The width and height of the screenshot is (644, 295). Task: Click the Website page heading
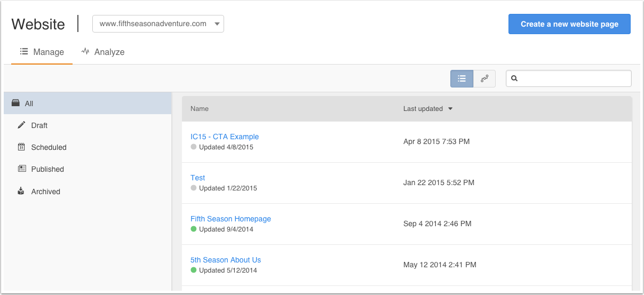point(38,24)
